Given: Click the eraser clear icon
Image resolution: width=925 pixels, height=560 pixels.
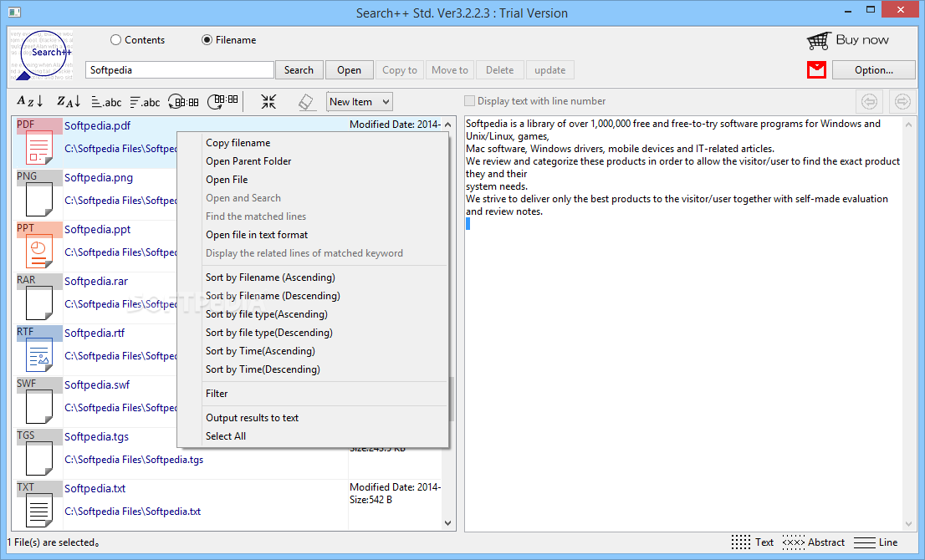Looking at the screenshot, I should [305, 102].
